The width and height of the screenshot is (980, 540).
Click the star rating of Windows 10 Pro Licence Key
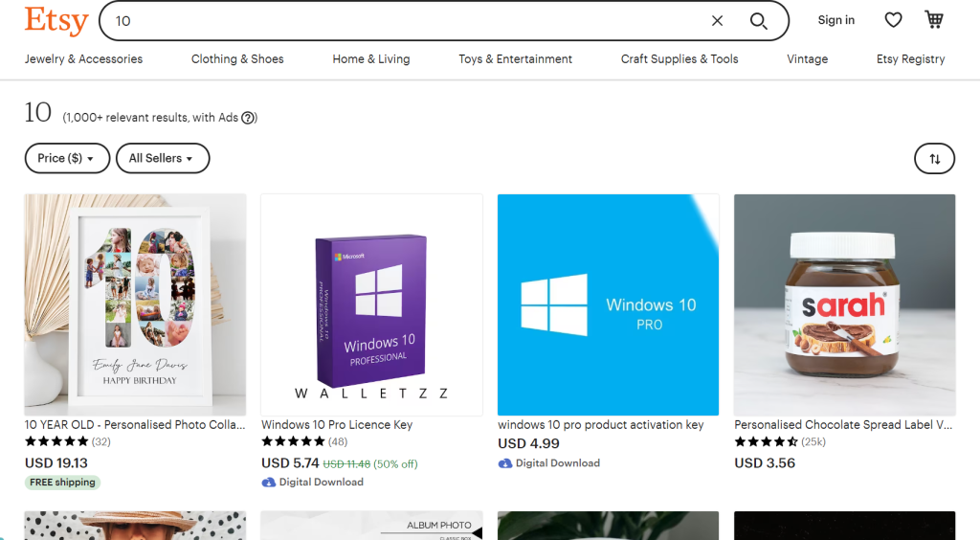pos(293,441)
